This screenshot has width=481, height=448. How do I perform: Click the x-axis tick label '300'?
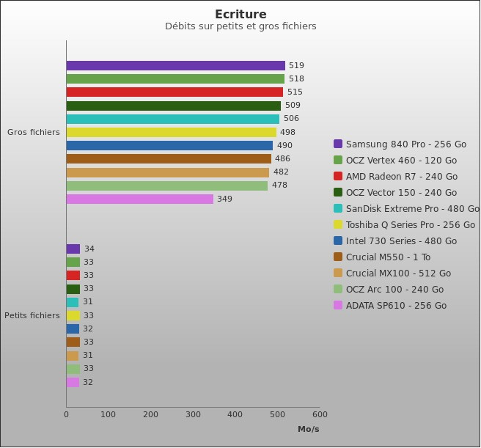pos(193,414)
